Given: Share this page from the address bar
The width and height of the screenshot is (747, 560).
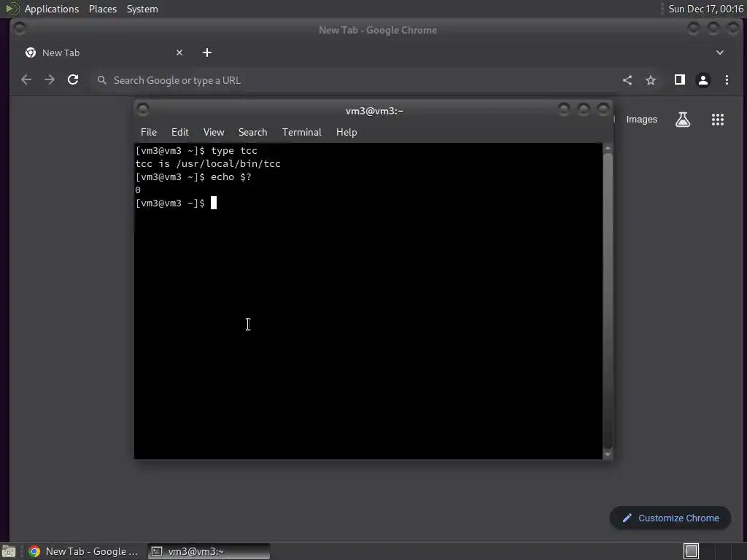Looking at the screenshot, I should pos(627,80).
